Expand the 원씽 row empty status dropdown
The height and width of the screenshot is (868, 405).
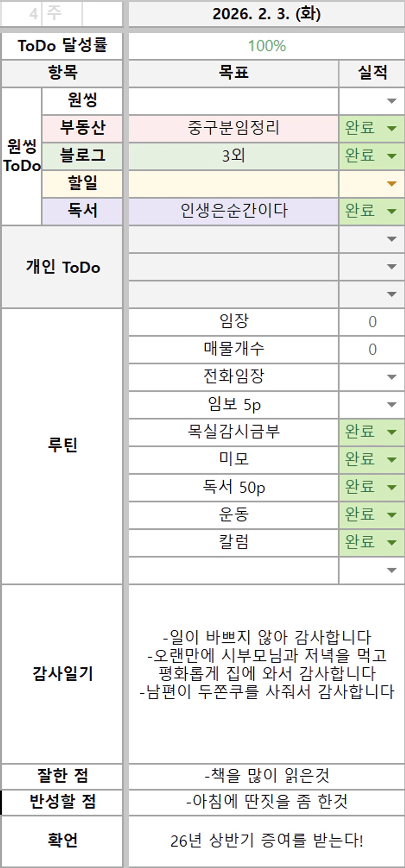pyautogui.click(x=391, y=101)
